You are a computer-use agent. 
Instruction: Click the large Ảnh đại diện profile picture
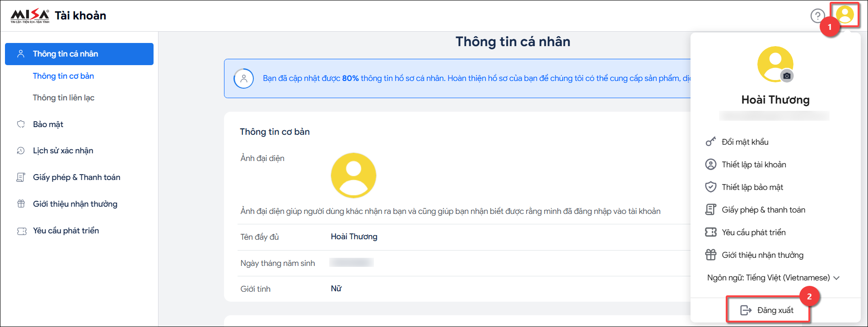click(x=353, y=175)
